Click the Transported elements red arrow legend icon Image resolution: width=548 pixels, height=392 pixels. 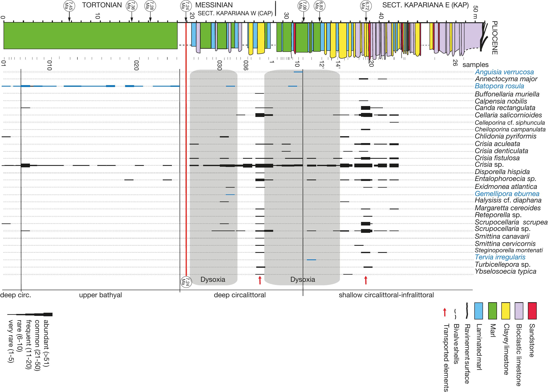(445, 312)
